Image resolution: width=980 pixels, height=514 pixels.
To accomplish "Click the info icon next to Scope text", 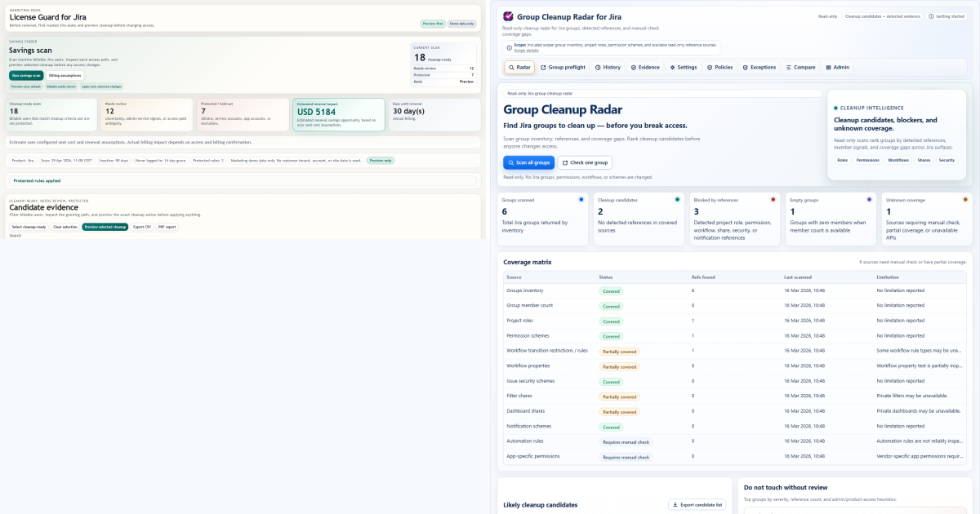I will [x=510, y=47].
